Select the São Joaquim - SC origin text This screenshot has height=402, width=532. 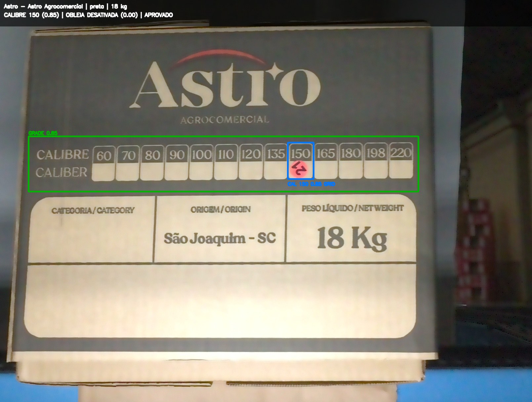pyautogui.click(x=220, y=238)
